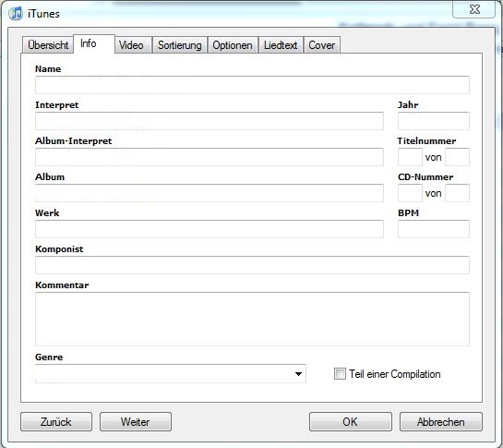Screen dimensions: 503x448
Task: Confirm with the OK button
Action: coord(351,421)
